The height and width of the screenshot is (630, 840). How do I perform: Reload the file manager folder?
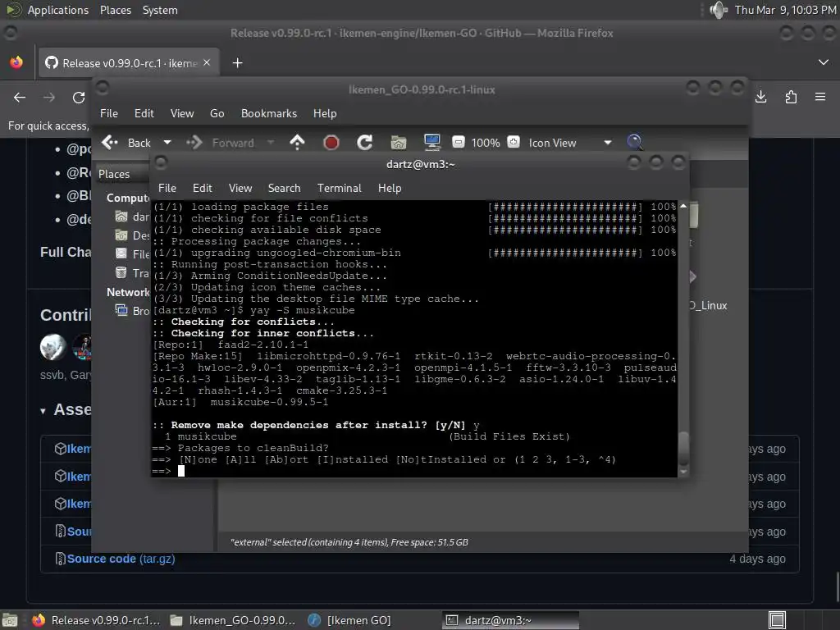click(365, 143)
